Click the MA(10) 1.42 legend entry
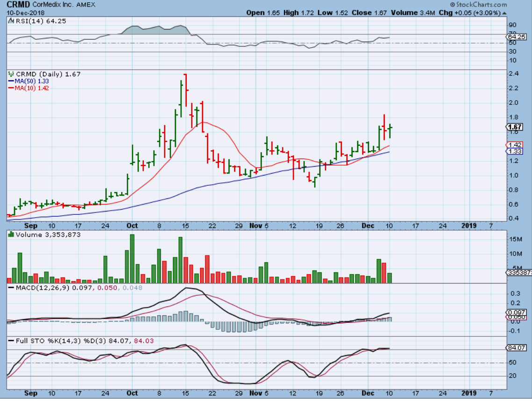This screenshot has width=532, height=401. point(29,88)
